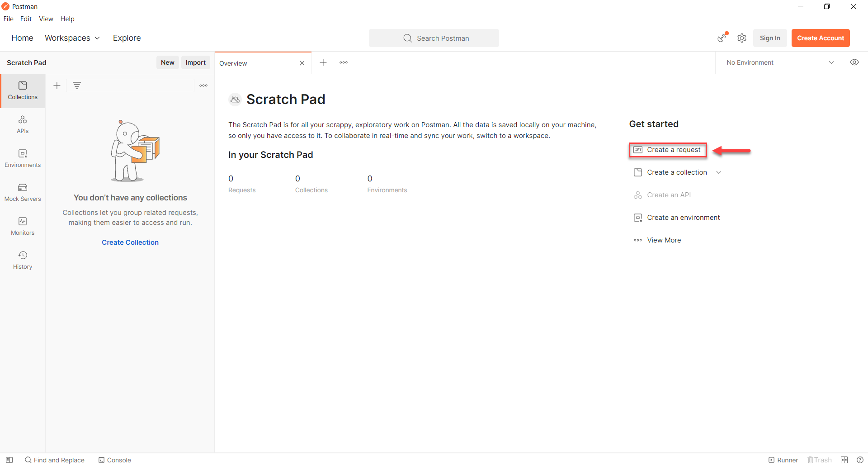This screenshot has height=466, width=868.
Task: Toggle sidebar icon in the status bar
Action: coord(9,460)
